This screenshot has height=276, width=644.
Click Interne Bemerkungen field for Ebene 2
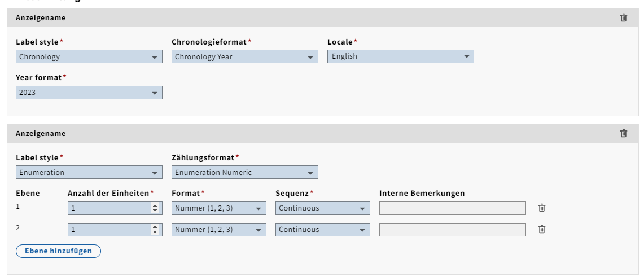click(452, 230)
